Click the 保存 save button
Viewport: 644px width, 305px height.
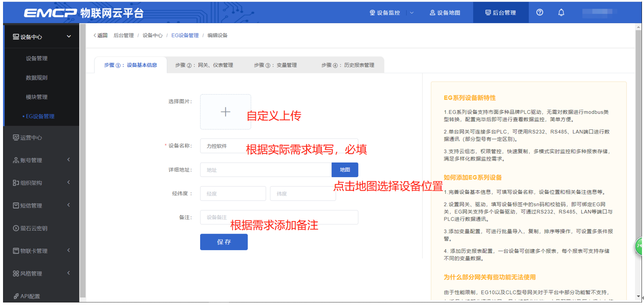[224, 242]
